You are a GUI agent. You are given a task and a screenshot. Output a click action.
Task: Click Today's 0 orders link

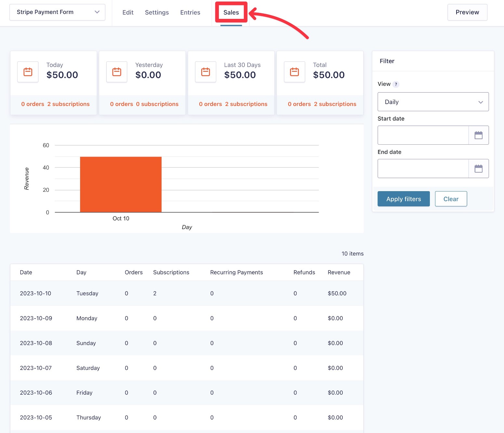tap(33, 104)
